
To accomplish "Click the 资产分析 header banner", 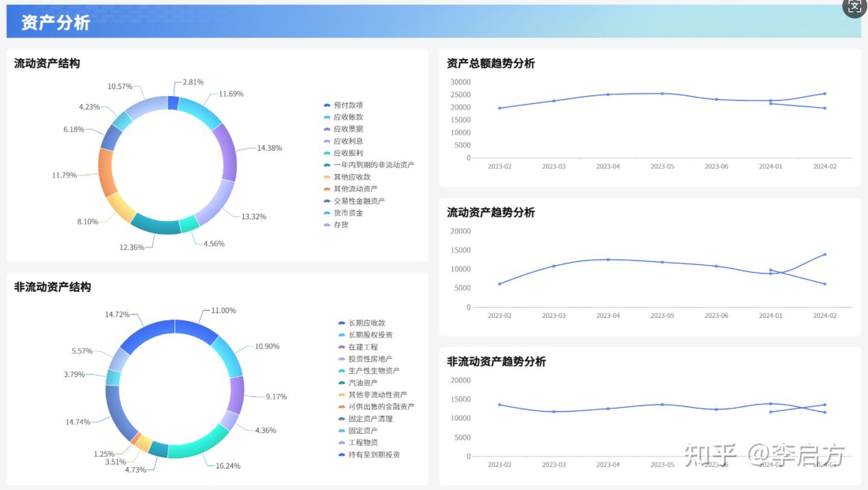I will pos(55,22).
